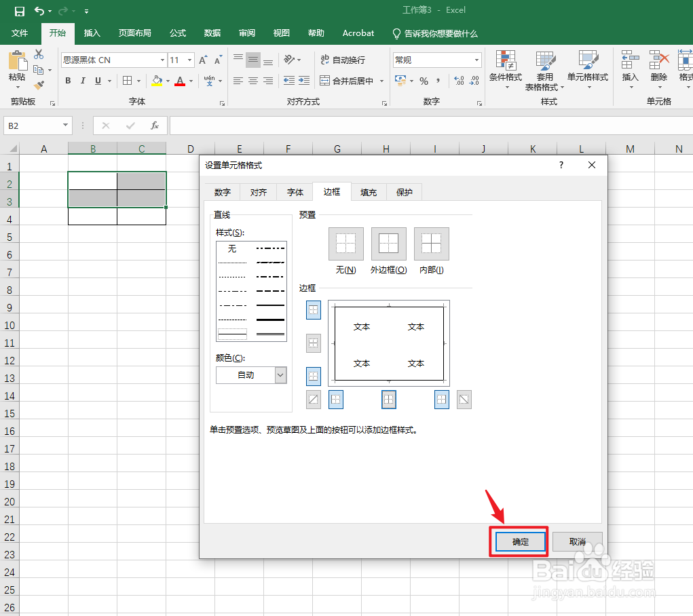Click the Merge and Center button
The width and height of the screenshot is (693, 616).
tap(347, 81)
